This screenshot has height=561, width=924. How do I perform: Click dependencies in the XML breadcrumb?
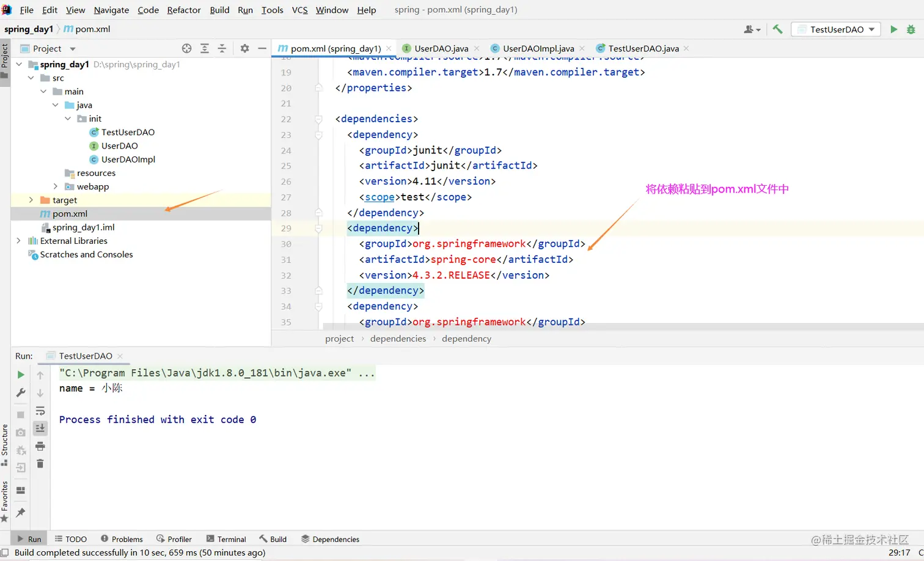pyautogui.click(x=398, y=339)
